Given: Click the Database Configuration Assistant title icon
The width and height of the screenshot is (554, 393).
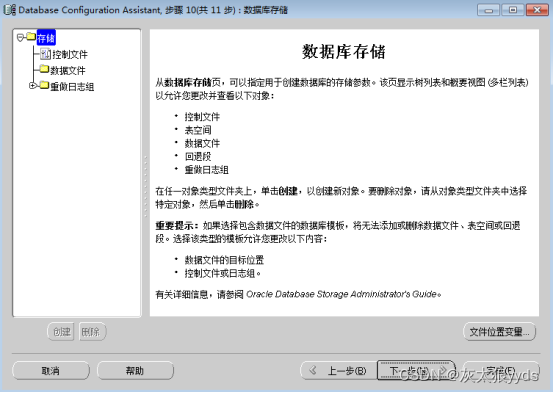Looking at the screenshot, I should [10, 10].
